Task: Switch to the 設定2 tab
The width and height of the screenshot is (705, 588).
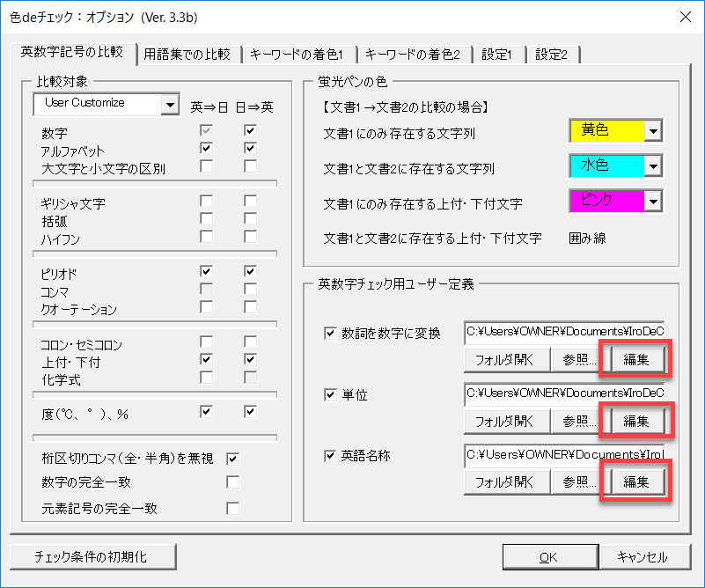Action: [552, 55]
